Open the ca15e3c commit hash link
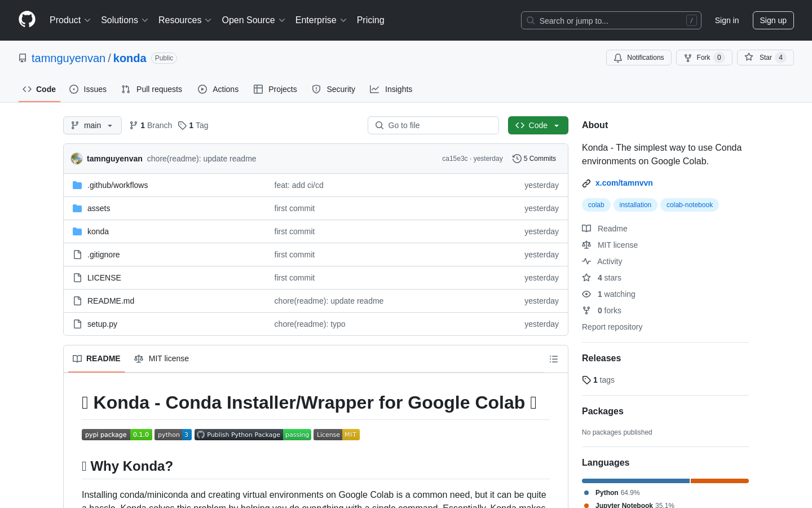The height and width of the screenshot is (508, 812). [x=454, y=159]
